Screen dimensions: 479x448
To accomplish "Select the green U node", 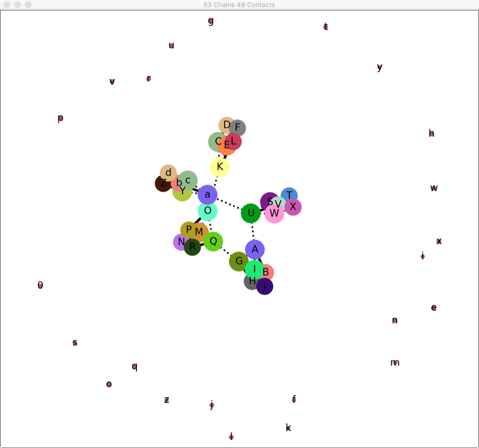I will coord(251,213).
